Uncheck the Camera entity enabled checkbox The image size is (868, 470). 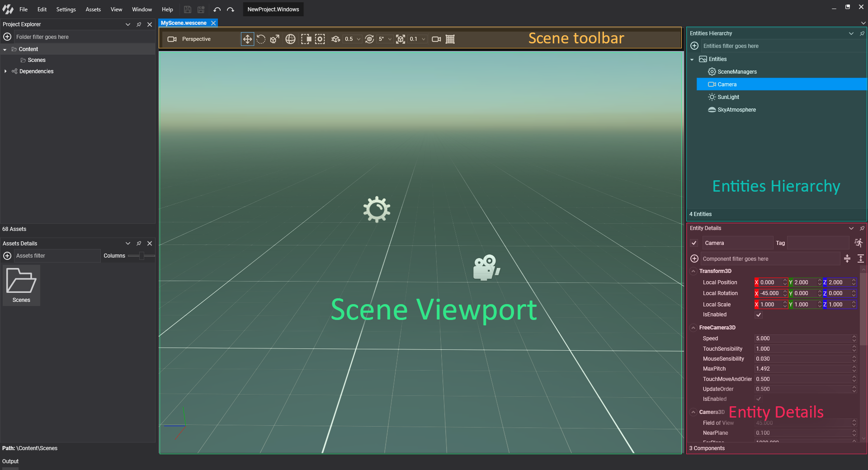[694, 243]
